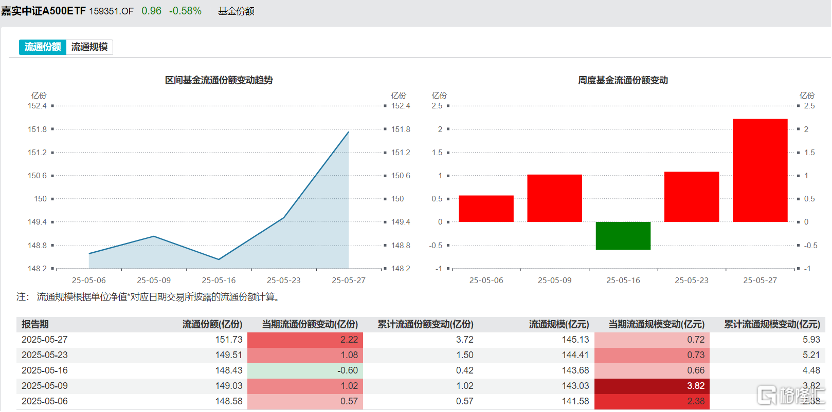Click the 当期流通份额变动(亿份) column header
The width and height of the screenshot is (832, 412).
point(311,324)
